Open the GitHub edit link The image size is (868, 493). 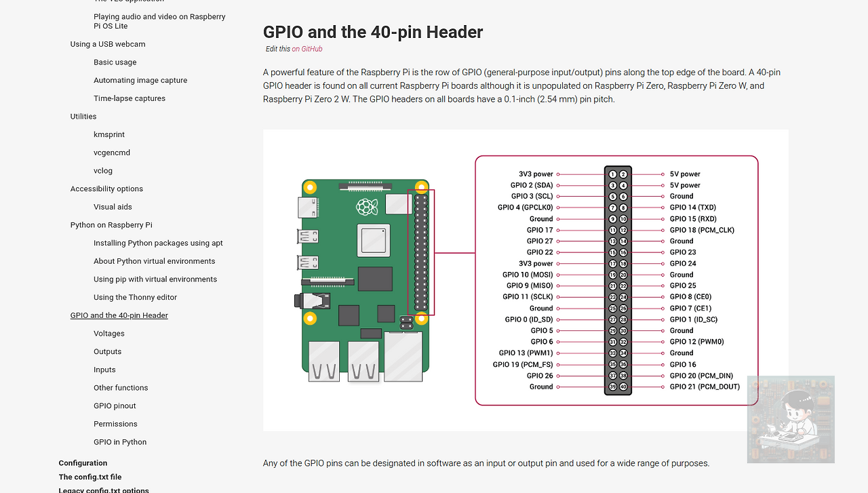[308, 49]
